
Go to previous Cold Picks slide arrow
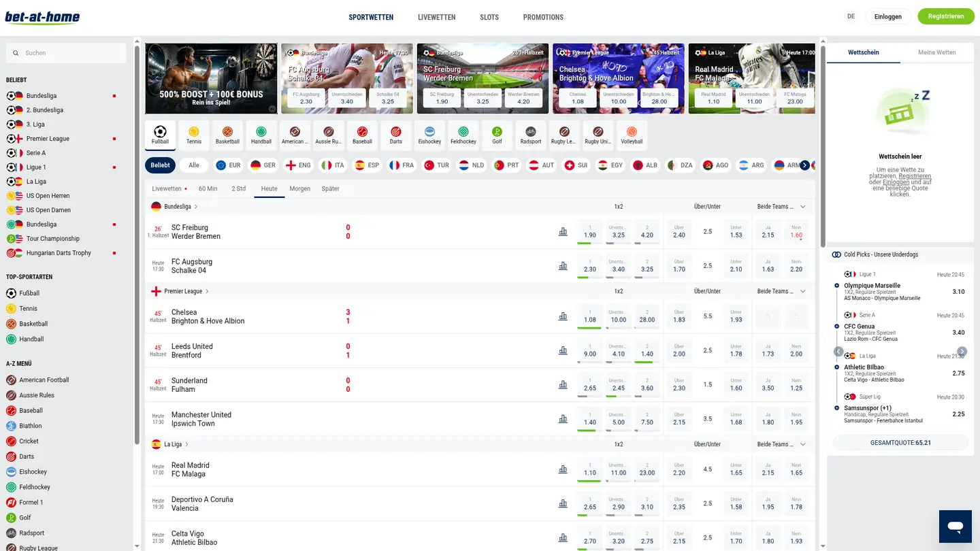point(838,352)
